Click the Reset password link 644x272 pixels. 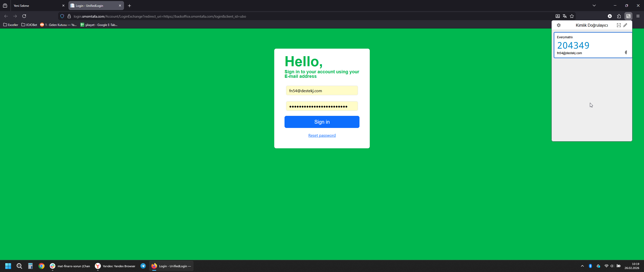[x=322, y=135]
